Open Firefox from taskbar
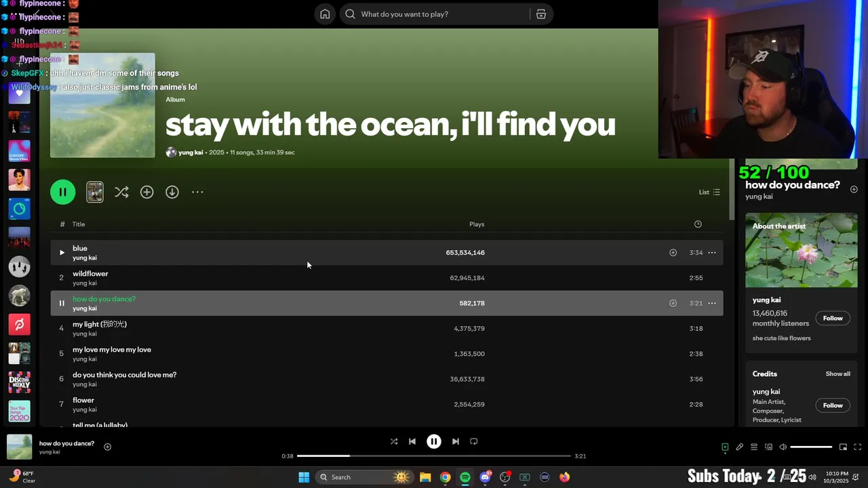The width and height of the screenshot is (868, 488). pos(564,477)
